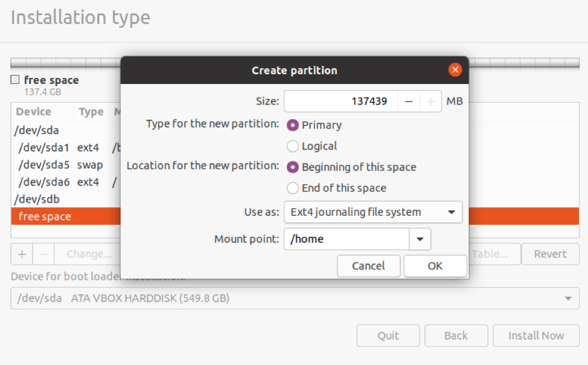Choose Beginning of this space location
Screen dimensions: 588x365
click(x=293, y=167)
